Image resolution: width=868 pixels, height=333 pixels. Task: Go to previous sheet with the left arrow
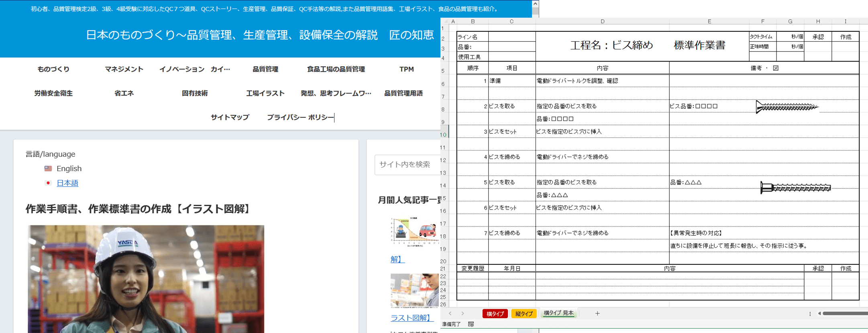(x=450, y=313)
